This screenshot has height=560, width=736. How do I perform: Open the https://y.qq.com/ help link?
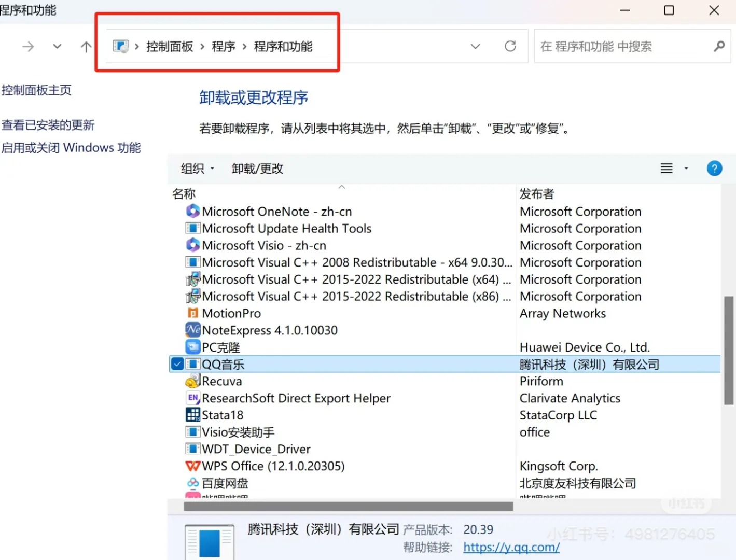coord(511,547)
